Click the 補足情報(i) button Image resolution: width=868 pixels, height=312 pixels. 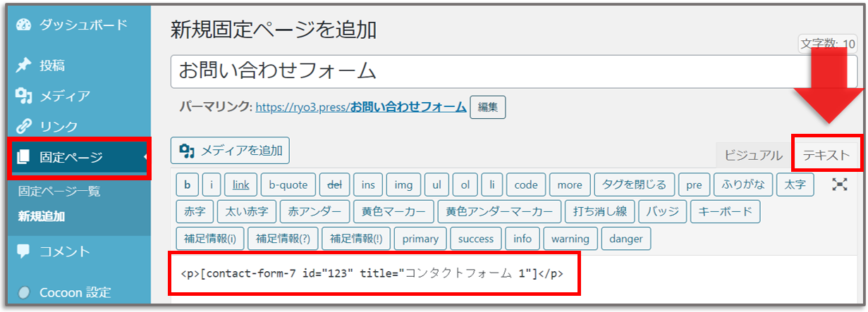tap(210, 238)
